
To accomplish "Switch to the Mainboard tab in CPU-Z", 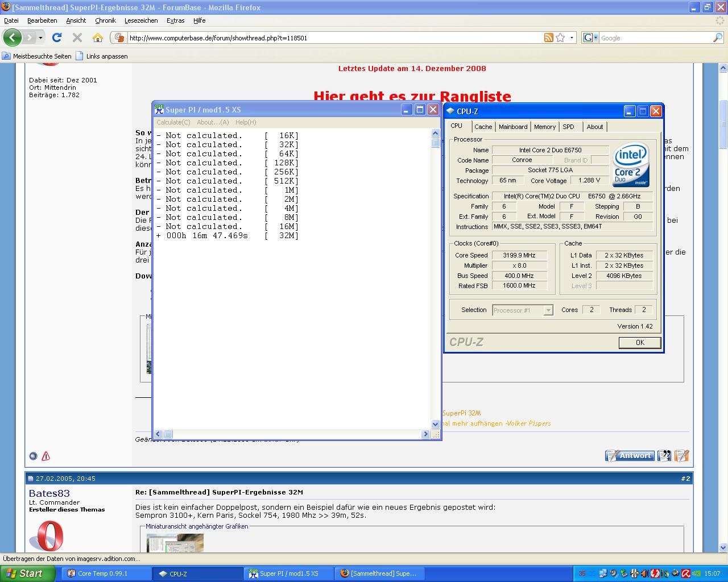I will click(x=513, y=127).
